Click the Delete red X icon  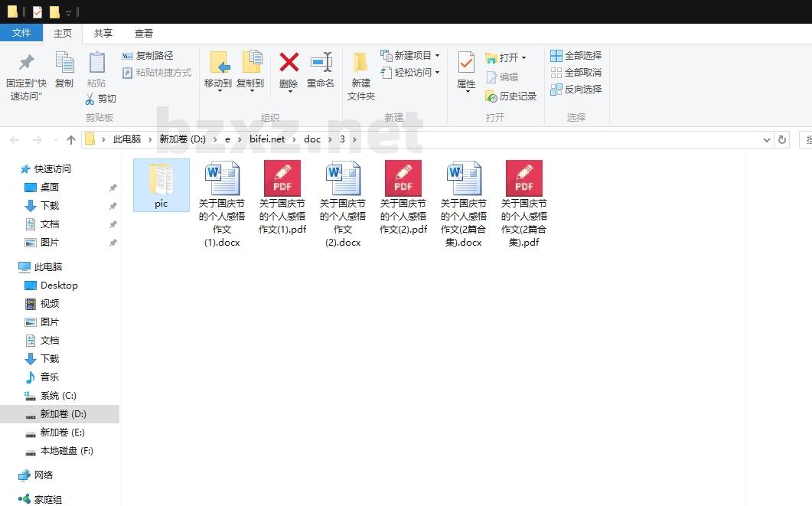[289, 63]
